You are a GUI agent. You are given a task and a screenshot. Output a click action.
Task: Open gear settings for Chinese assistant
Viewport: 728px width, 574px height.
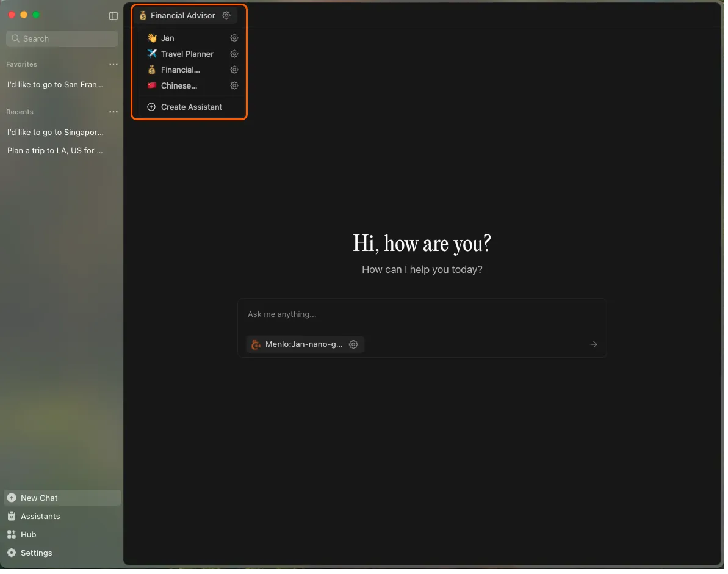pos(234,85)
